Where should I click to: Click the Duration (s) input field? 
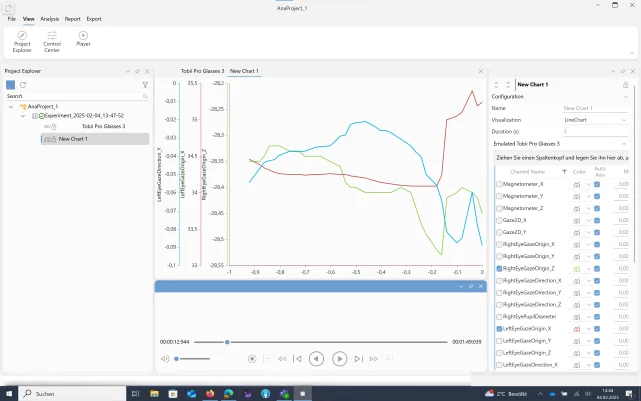pyautogui.click(x=595, y=132)
